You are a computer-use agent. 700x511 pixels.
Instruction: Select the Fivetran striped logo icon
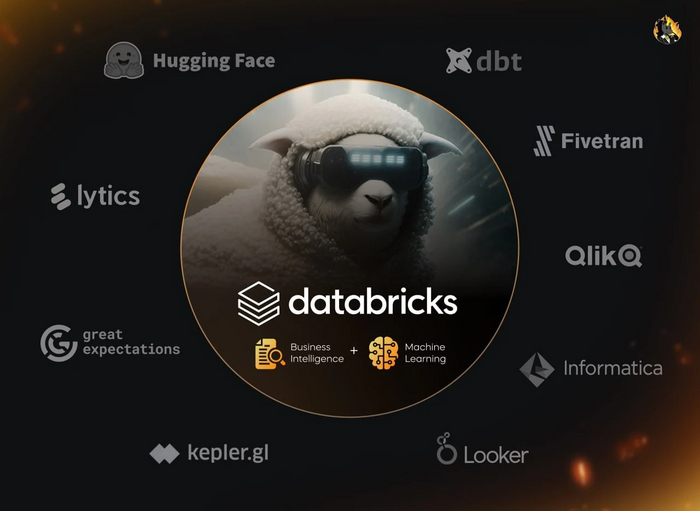coord(544,141)
